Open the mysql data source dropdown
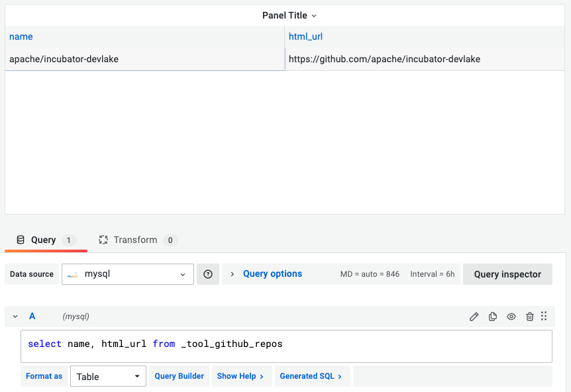This screenshot has height=392, width=571. [128, 274]
